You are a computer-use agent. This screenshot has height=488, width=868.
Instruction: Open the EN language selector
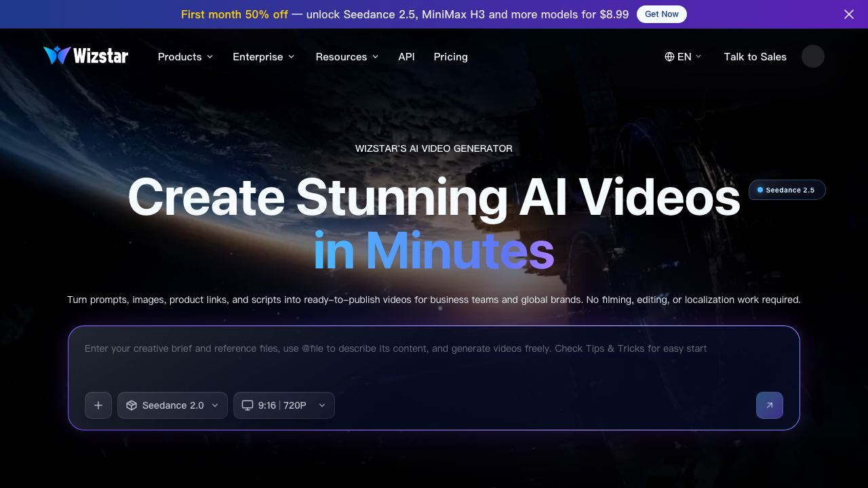tap(683, 57)
